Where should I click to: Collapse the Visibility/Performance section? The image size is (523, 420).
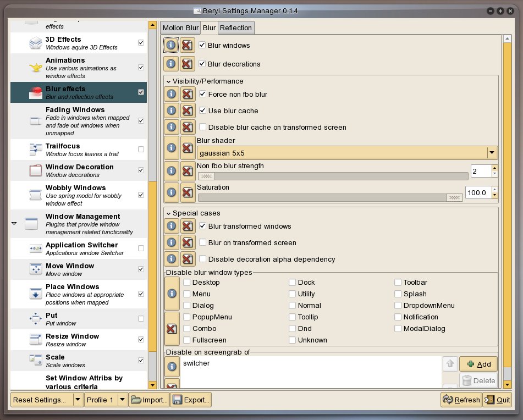click(x=168, y=82)
